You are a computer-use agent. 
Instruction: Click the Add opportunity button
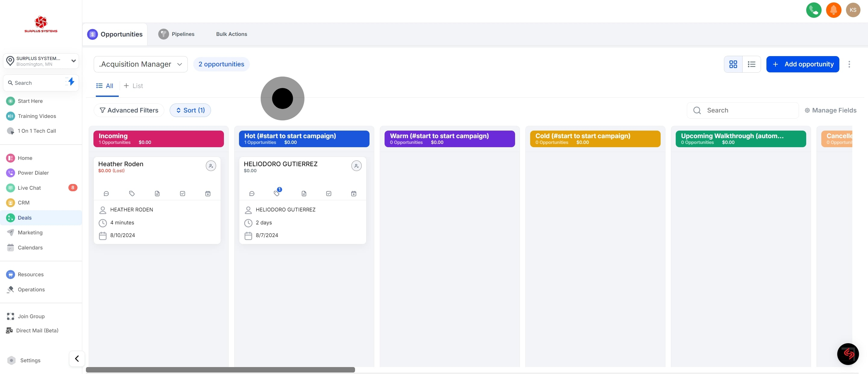(x=802, y=64)
